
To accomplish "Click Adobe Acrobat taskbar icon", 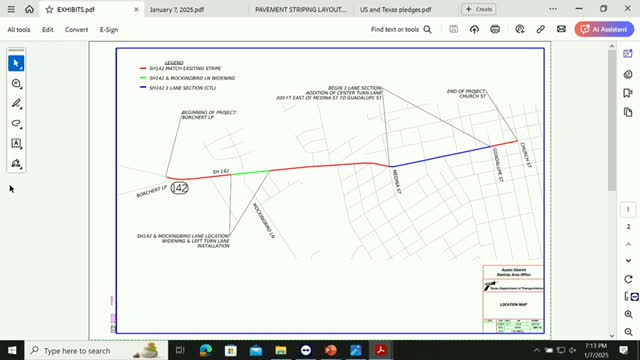I will click(380, 350).
